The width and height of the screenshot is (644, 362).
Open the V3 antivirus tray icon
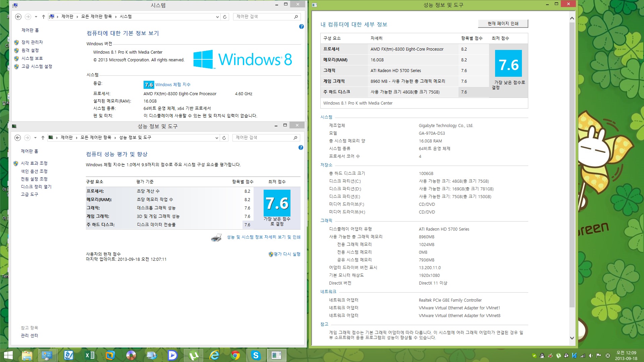click(x=575, y=356)
